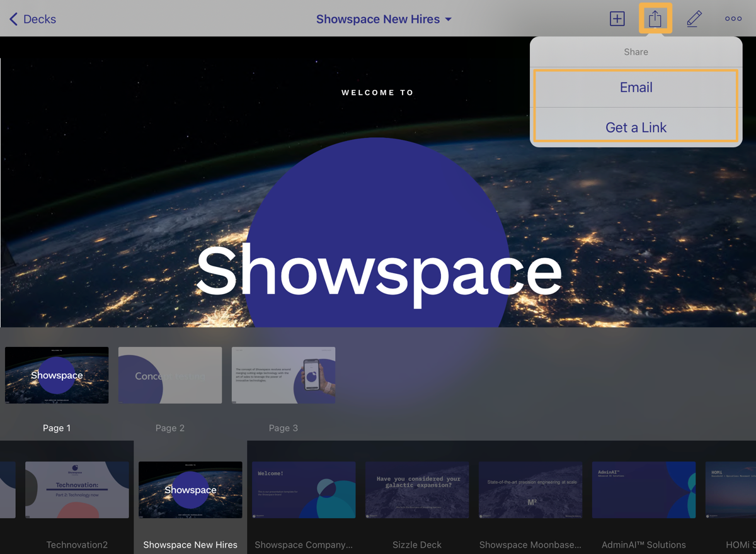Click the Sizzle Deck name label
Image resolution: width=756 pixels, height=554 pixels.
point(417,545)
